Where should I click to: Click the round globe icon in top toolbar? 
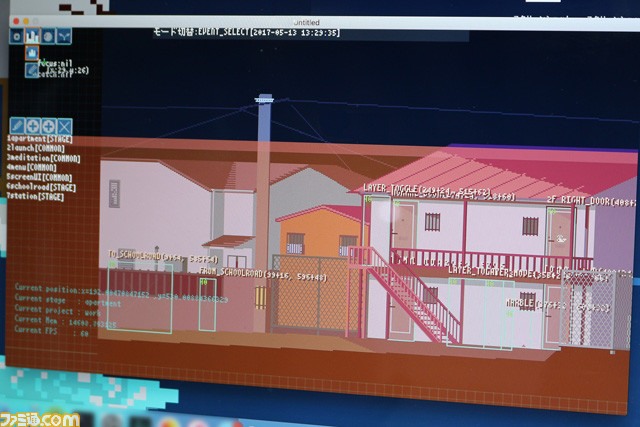48,36
